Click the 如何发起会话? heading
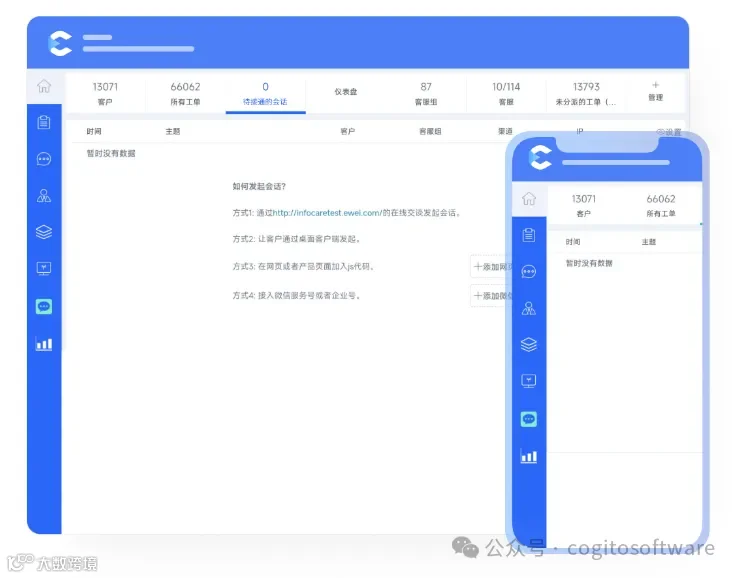Screen dimensions: 739x578 (x=259, y=187)
